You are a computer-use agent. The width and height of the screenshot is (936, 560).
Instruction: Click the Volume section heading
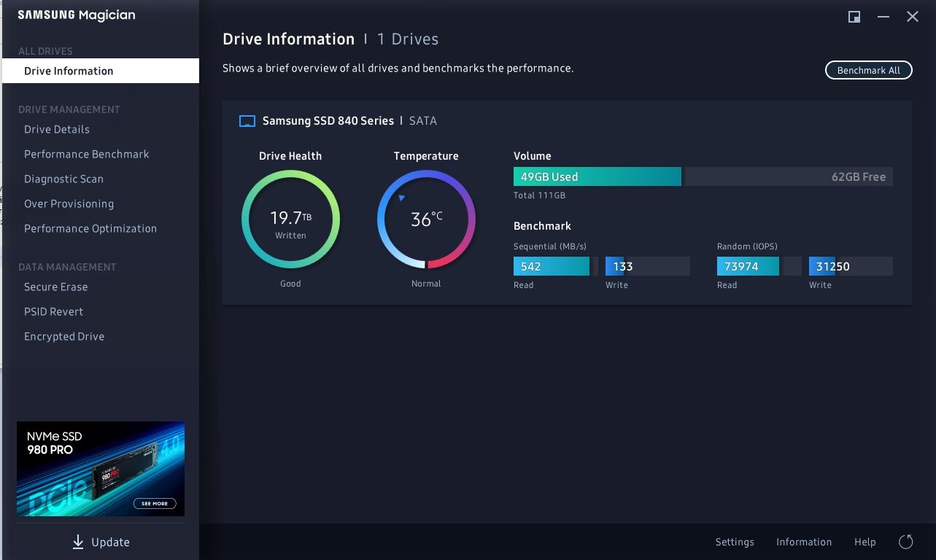(x=533, y=156)
